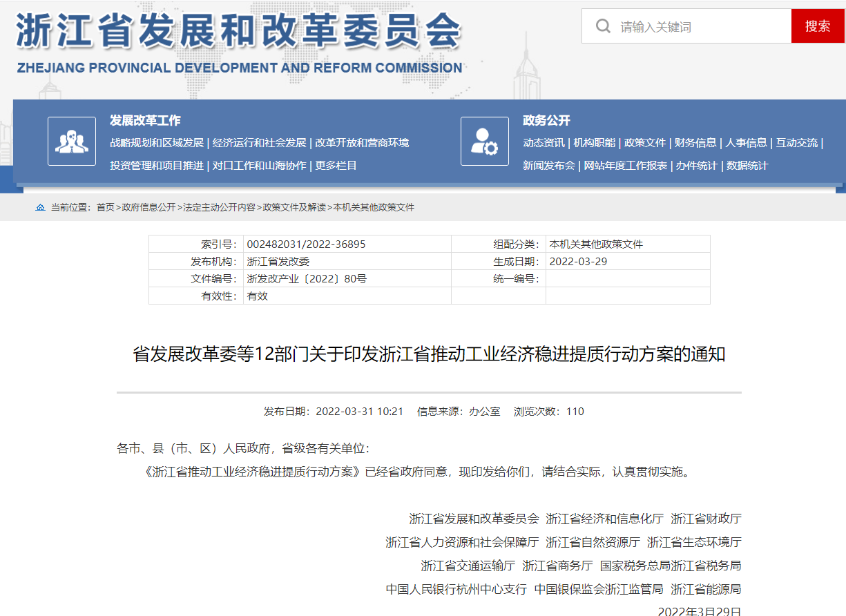The height and width of the screenshot is (616, 846).
Task: Click document number 浙发改产业〔2022〕80号
Action: tap(307, 279)
